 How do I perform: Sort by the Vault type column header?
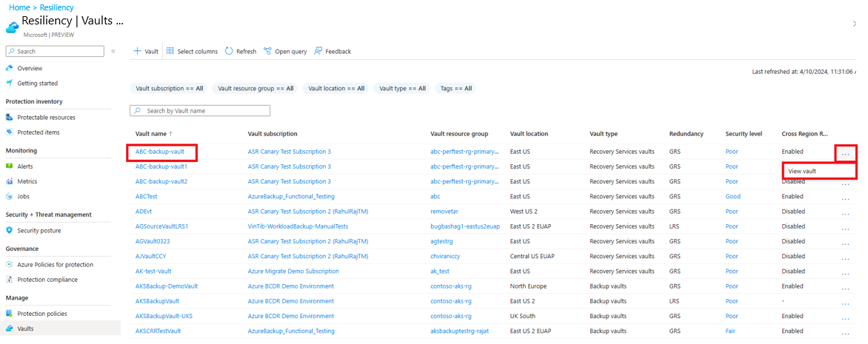click(604, 134)
